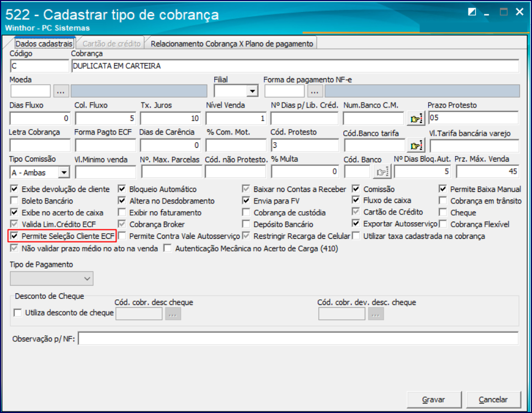Click the Letra Cobrança field
The width and height of the screenshot is (532, 413).
40,145
